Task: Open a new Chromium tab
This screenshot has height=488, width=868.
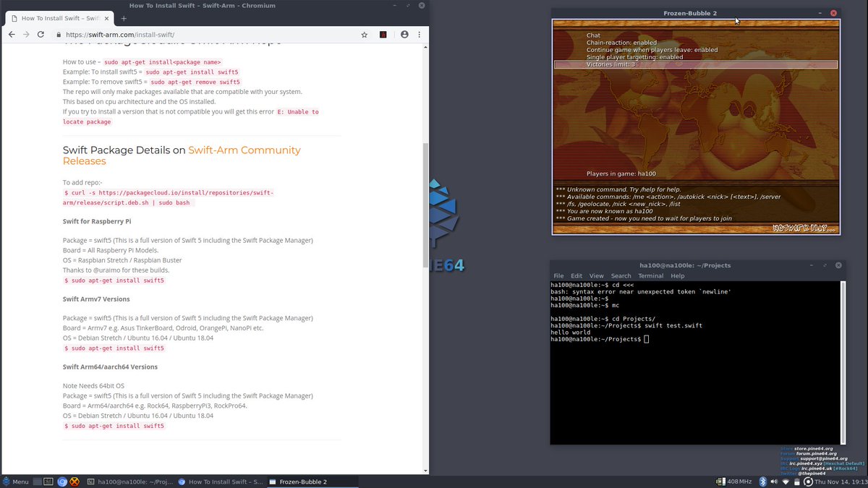Action: click(x=124, y=18)
